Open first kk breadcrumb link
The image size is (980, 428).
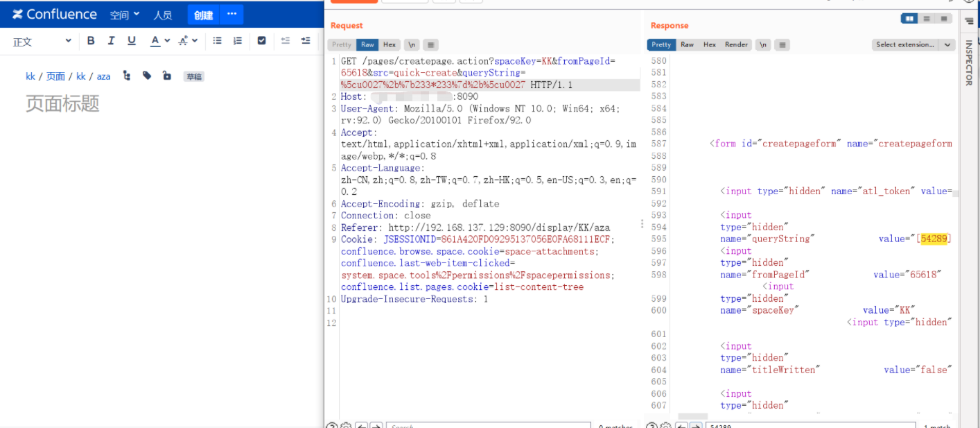click(x=30, y=76)
